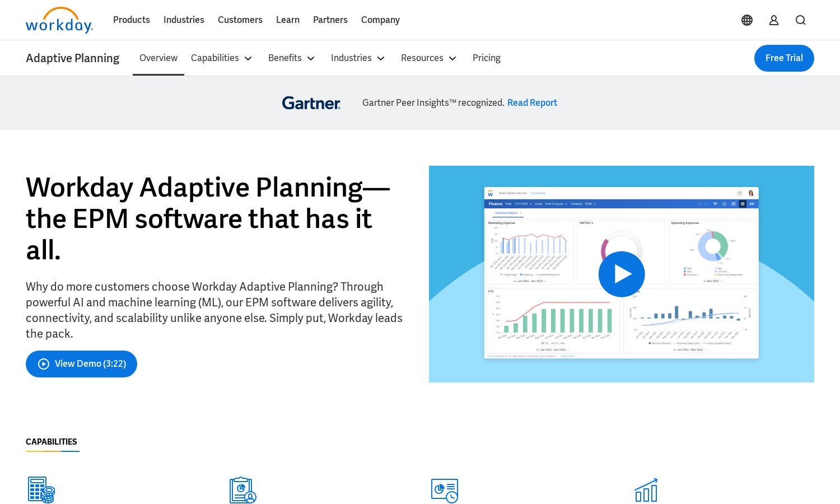The height and width of the screenshot is (504, 840).
Task: Click the Workday Adaptive Planning headline
Action: 208,218
